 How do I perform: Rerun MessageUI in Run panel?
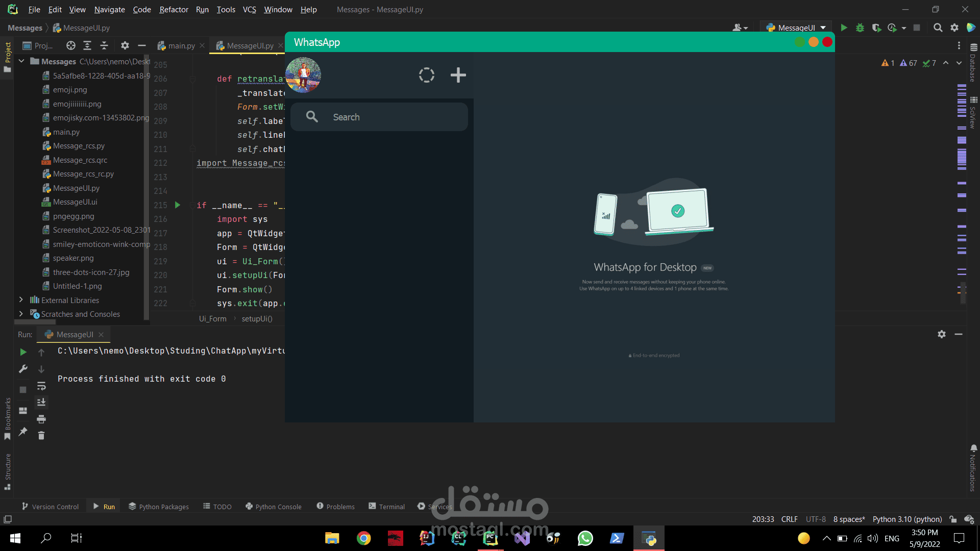23,352
